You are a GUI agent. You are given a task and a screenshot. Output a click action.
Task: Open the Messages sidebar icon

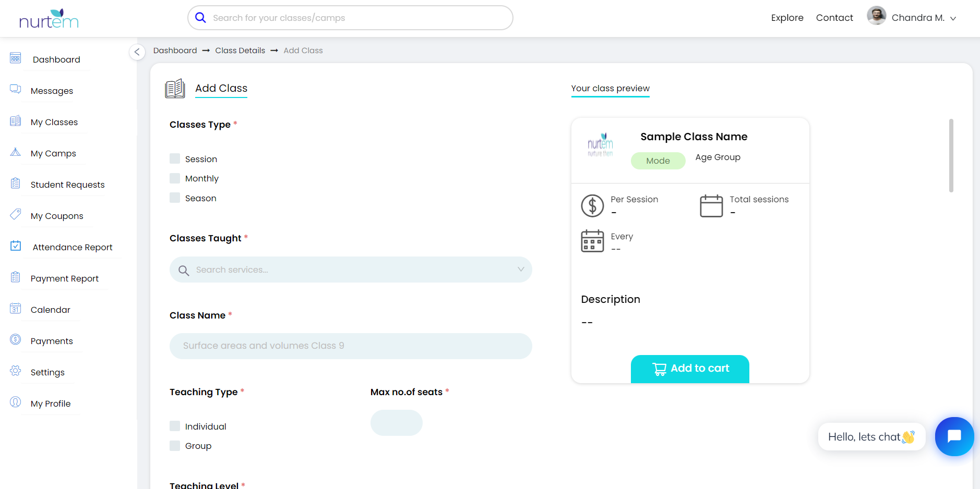click(15, 90)
